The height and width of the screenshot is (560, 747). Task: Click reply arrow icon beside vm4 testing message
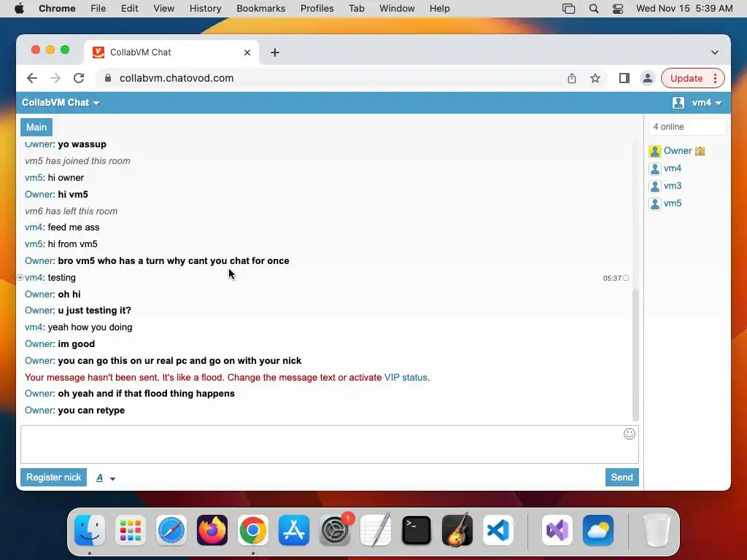pos(20,277)
